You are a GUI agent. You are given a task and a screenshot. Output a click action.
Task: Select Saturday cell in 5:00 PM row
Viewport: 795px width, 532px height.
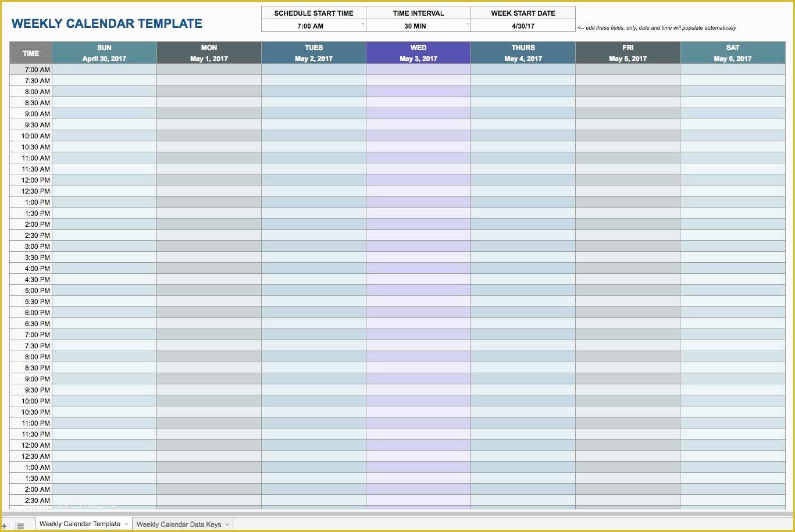(x=732, y=291)
